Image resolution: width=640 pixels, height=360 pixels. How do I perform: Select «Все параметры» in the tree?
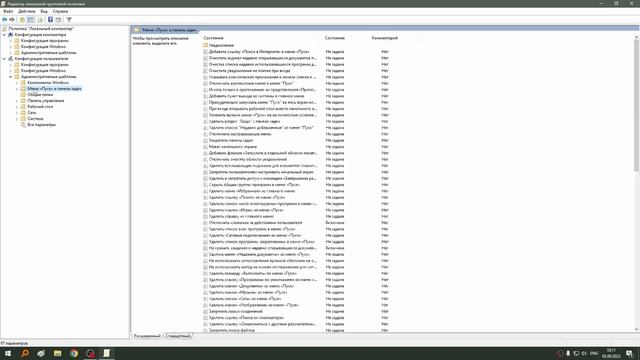click(x=42, y=124)
